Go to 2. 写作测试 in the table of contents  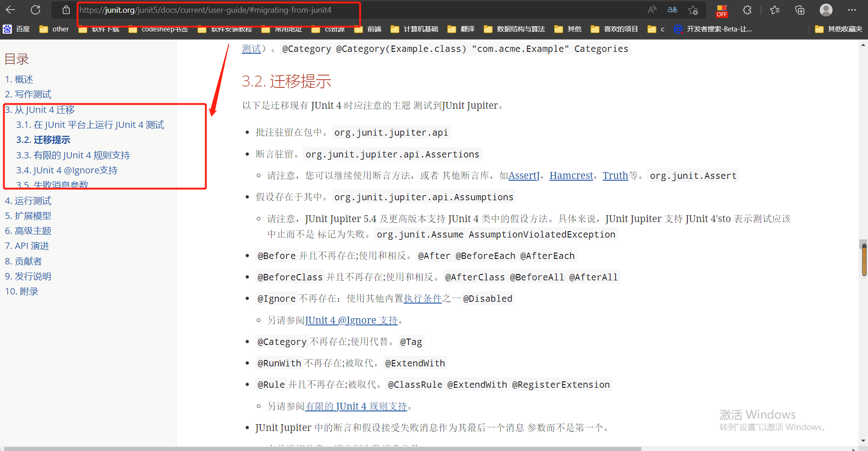28,94
